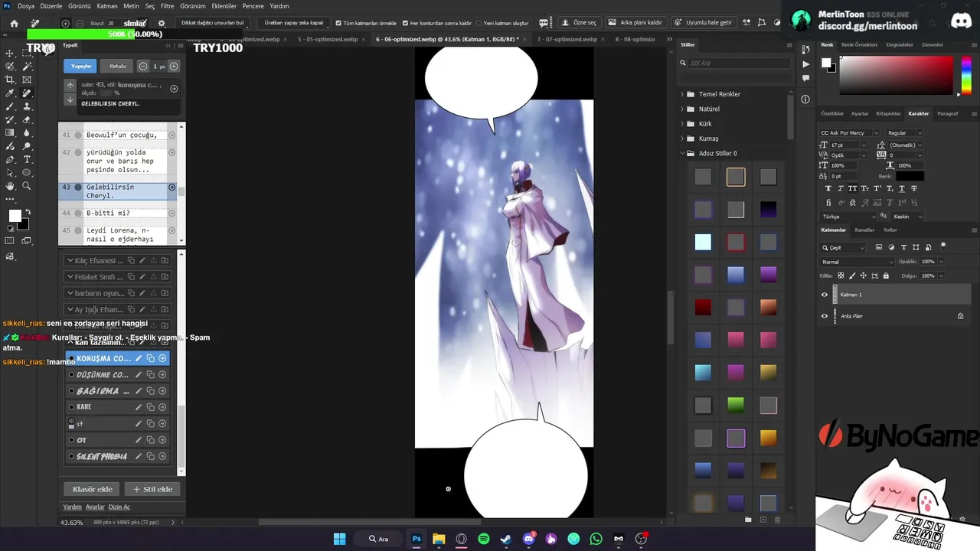Click the Ortala button
Image resolution: width=980 pixels, height=551 pixels.
click(x=117, y=66)
